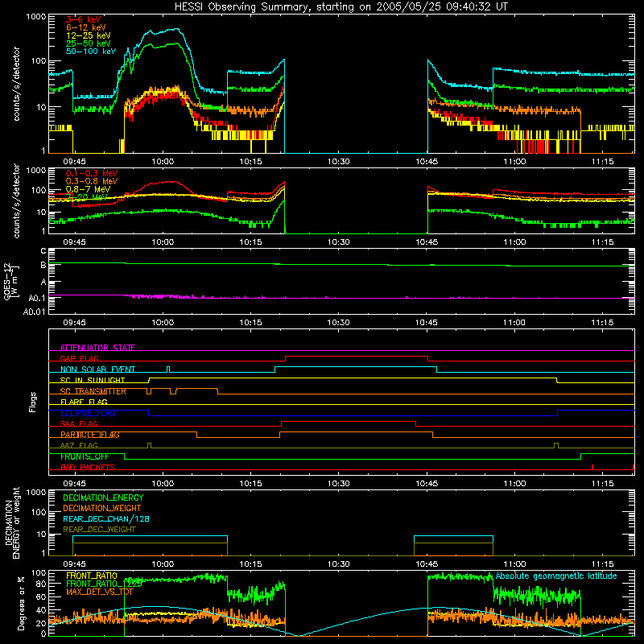Select the C level label on GOES axis
Image resolution: width=644 pixels, height=644 pixels.
click(43, 251)
